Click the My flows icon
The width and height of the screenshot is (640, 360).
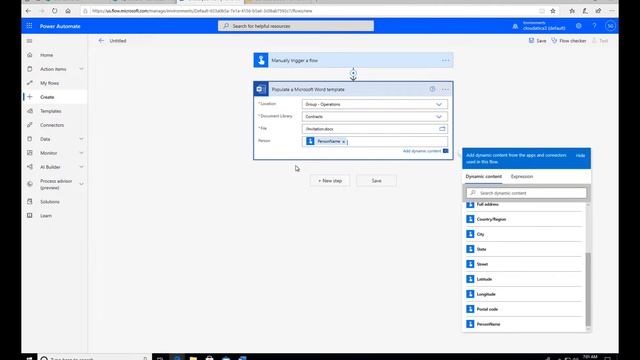(29, 83)
